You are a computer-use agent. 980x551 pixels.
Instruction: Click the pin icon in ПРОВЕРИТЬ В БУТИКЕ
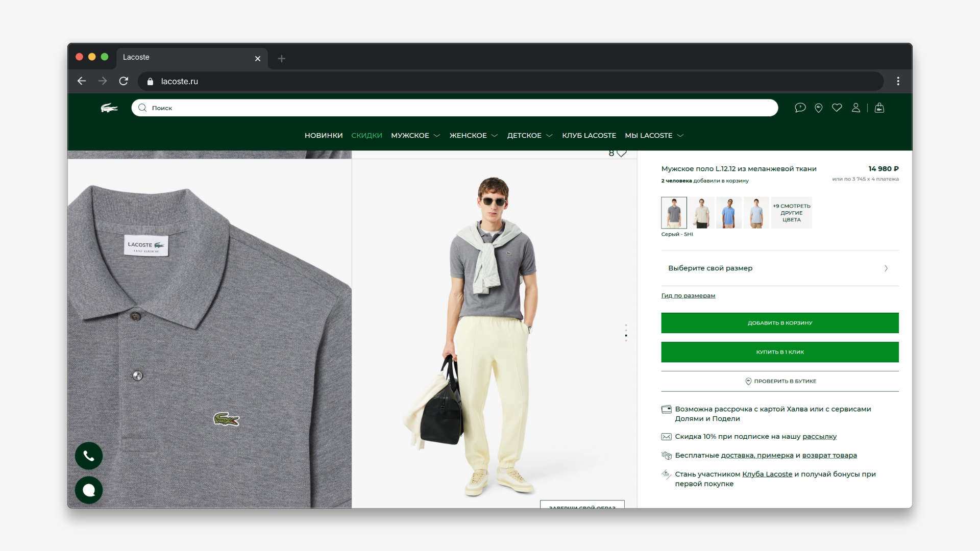[x=748, y=381]
